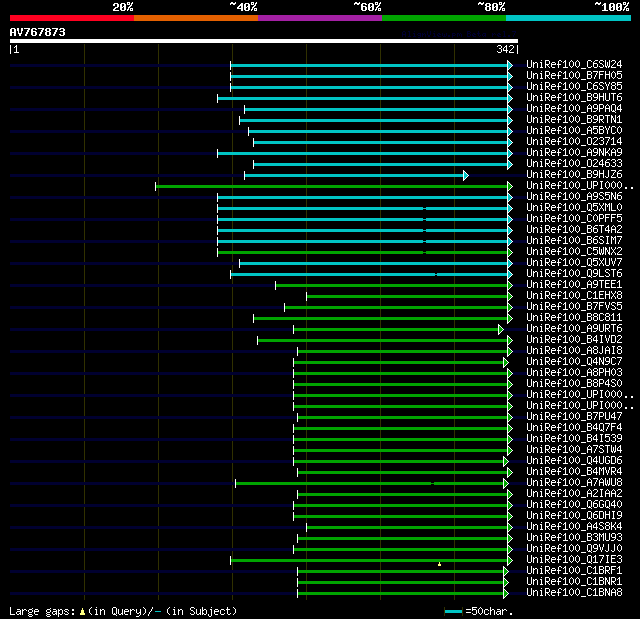Click the start tick of the C1EHX8 alignment
Screen dimensions: 640x619
[x=307, y=297]
